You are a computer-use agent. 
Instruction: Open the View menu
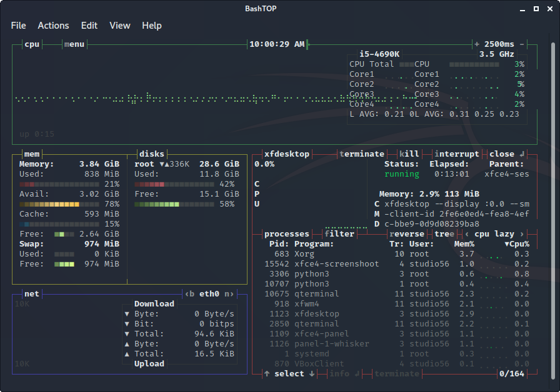[x=119, y=26]
